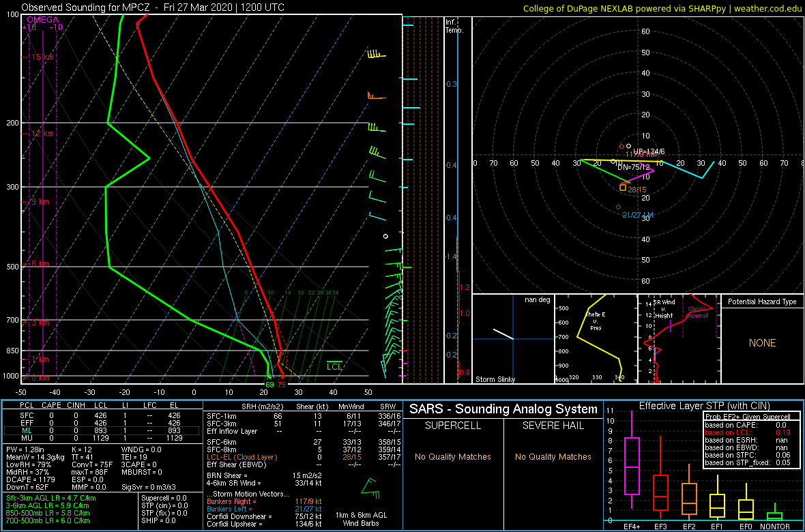
Task: Select the DN=75/12 hodograph label
Action: (x=634, y=168)
